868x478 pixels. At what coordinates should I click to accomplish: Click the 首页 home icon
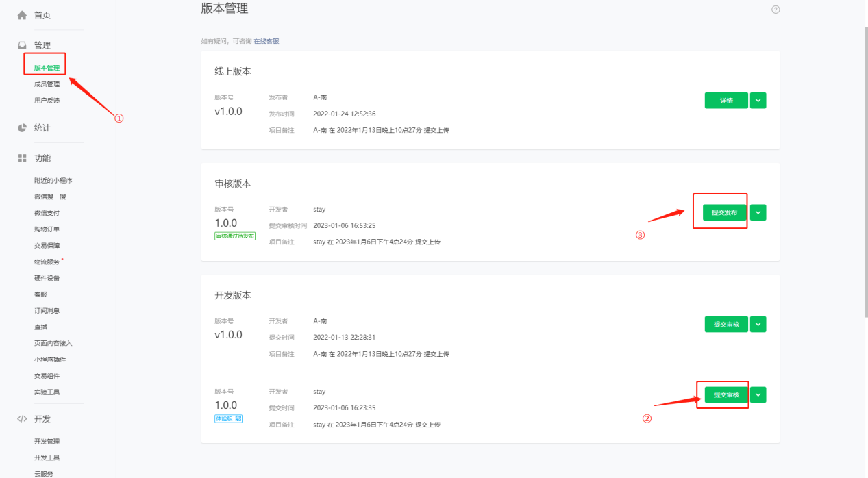click(22, 15)
